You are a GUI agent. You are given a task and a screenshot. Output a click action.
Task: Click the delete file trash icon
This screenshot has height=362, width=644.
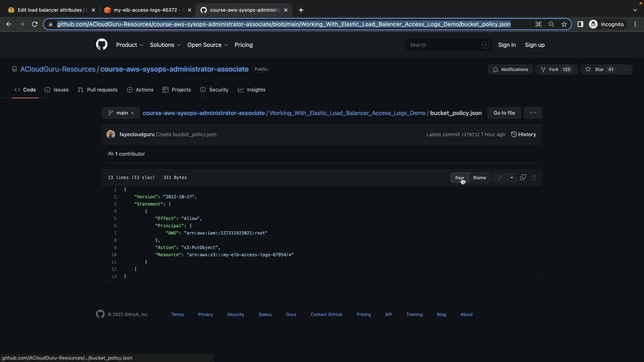534,178
